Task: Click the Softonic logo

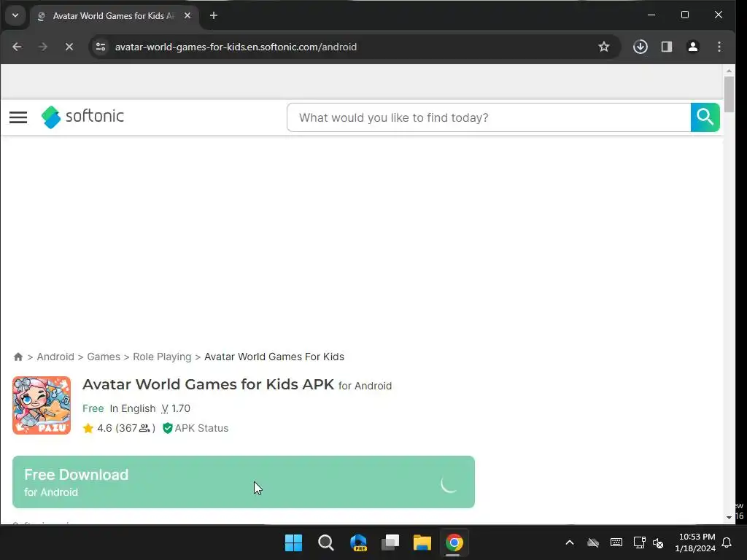Action: (x=82, y=117)
